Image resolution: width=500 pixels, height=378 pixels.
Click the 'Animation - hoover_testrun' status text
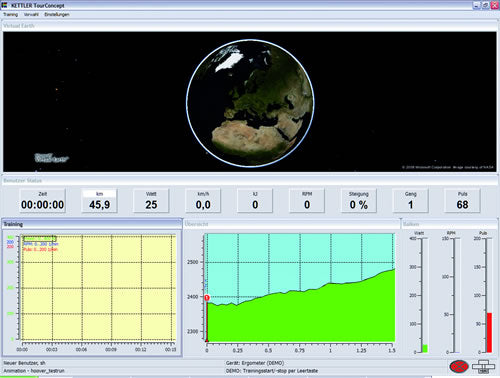tap(34, 371)
